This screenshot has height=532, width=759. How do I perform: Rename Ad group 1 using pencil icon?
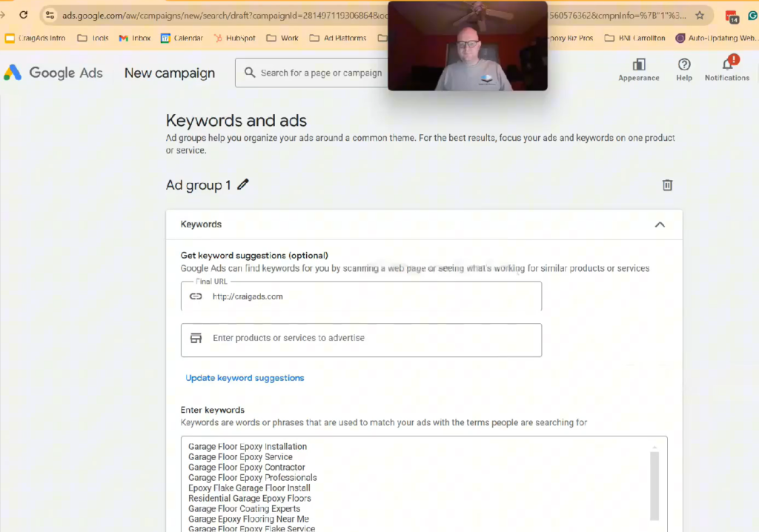point(243,184)
